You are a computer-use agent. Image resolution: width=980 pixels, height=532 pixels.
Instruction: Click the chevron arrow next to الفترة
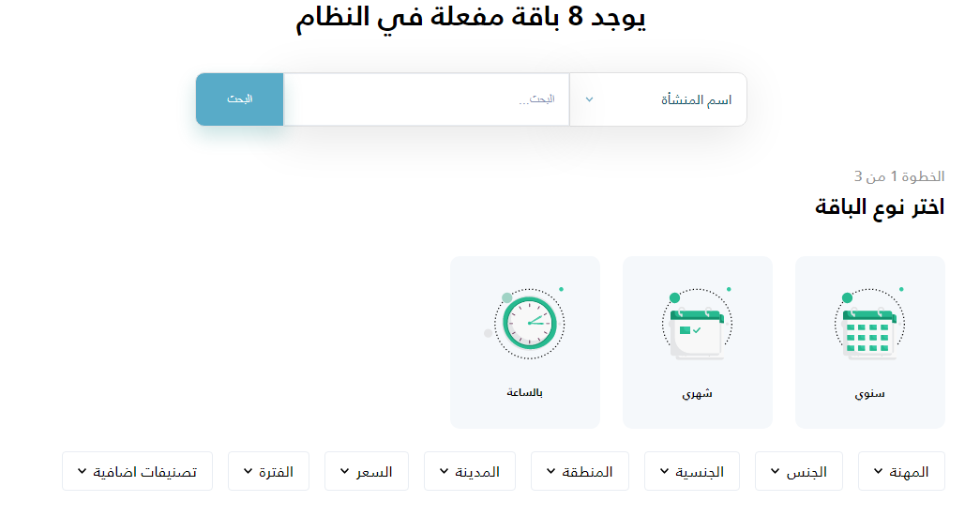pos(248,471)
